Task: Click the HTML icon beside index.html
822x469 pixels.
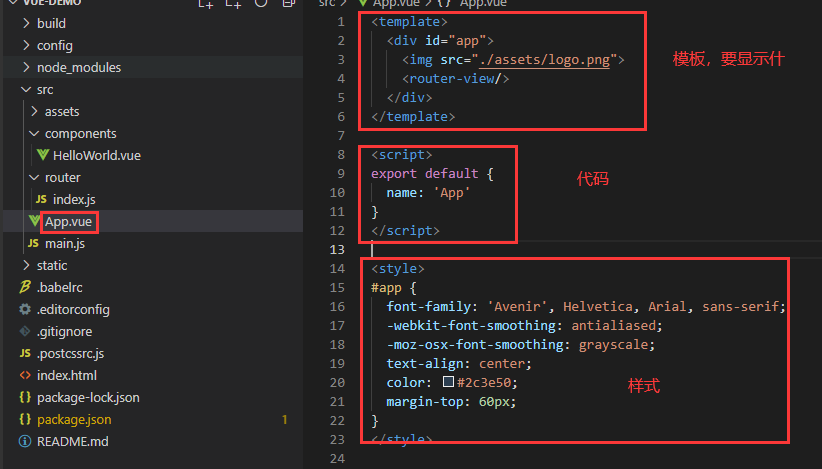Action: (x=25, y=375)
